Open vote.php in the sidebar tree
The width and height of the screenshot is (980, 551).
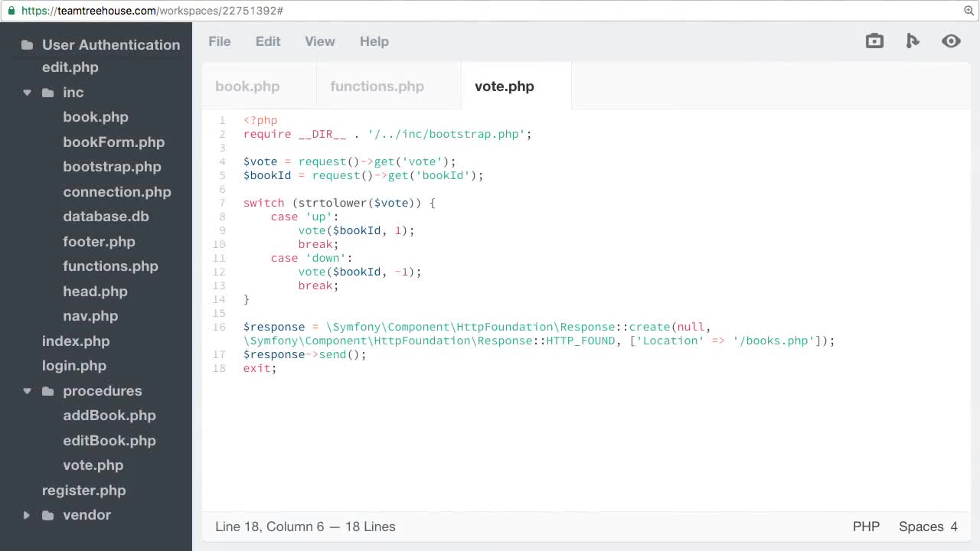tap(93, 465)
